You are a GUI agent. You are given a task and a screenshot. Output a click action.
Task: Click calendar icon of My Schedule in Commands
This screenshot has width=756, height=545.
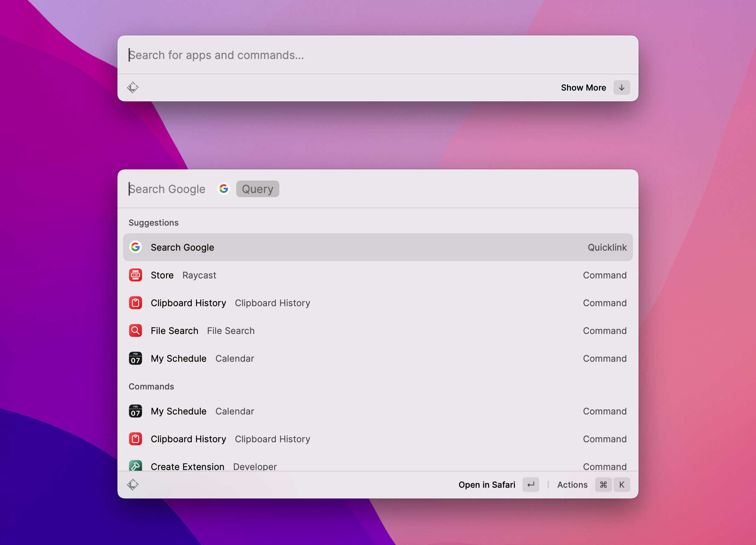pos(135,411)
